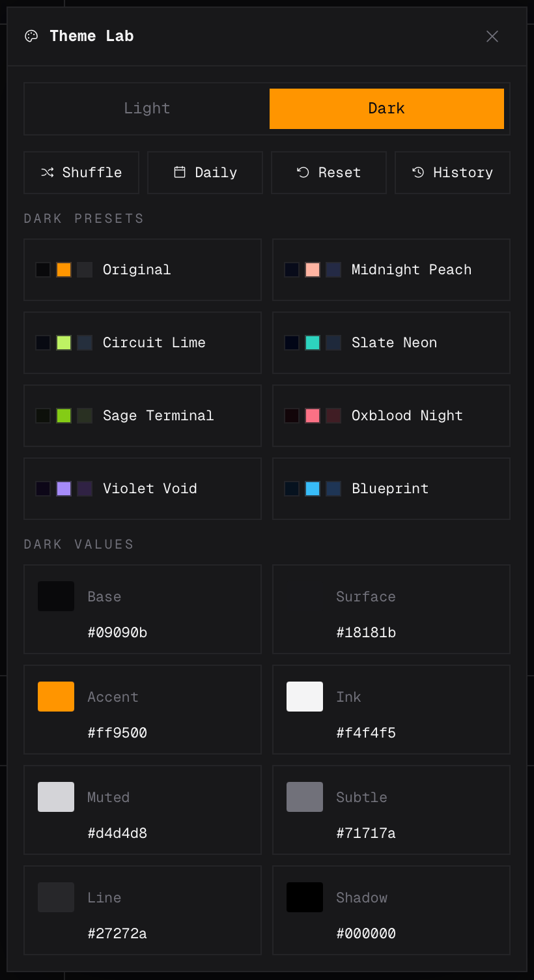Image resolution: width=534 pixels, height=980 pixels.
Task: Click the Theme Lab title text
Action: pos(92,36)
